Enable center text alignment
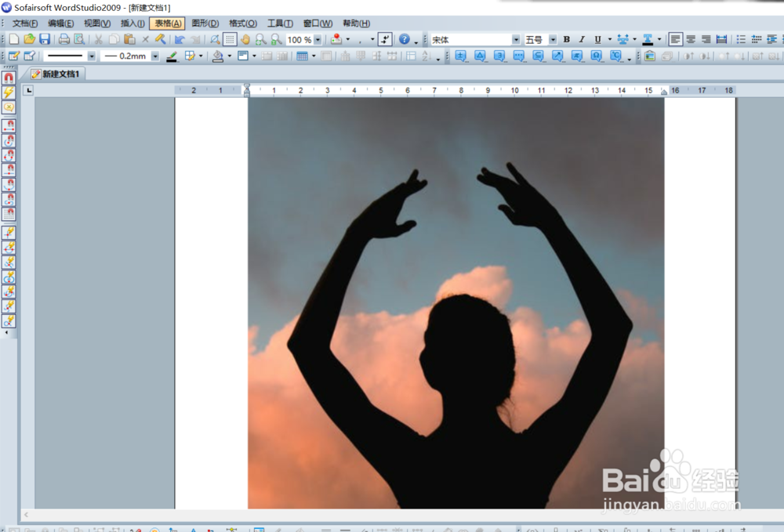 691,39
